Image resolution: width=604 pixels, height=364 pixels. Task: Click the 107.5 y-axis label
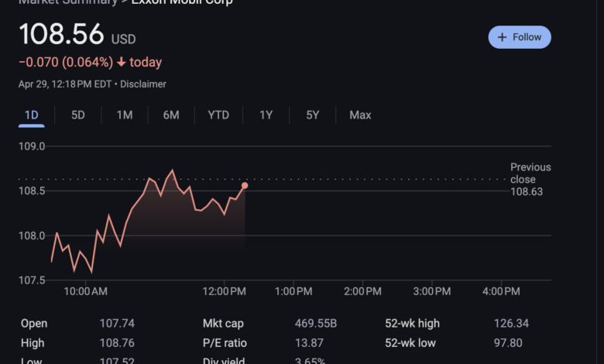pos(32,280)
